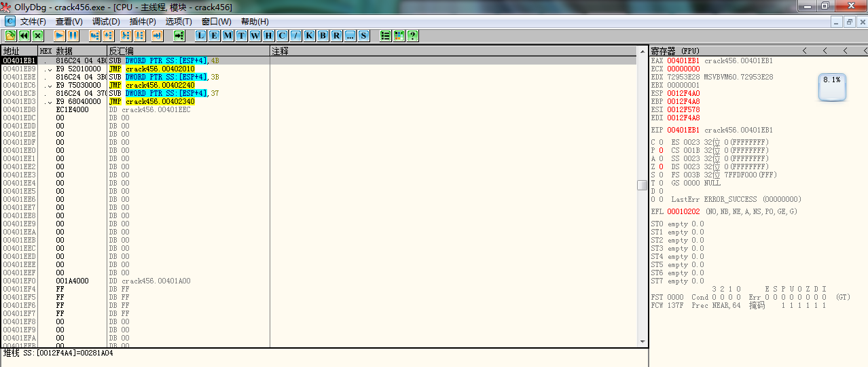Open Patches window with slash button
The image size is (868, 367).
[x=296, y=35]
